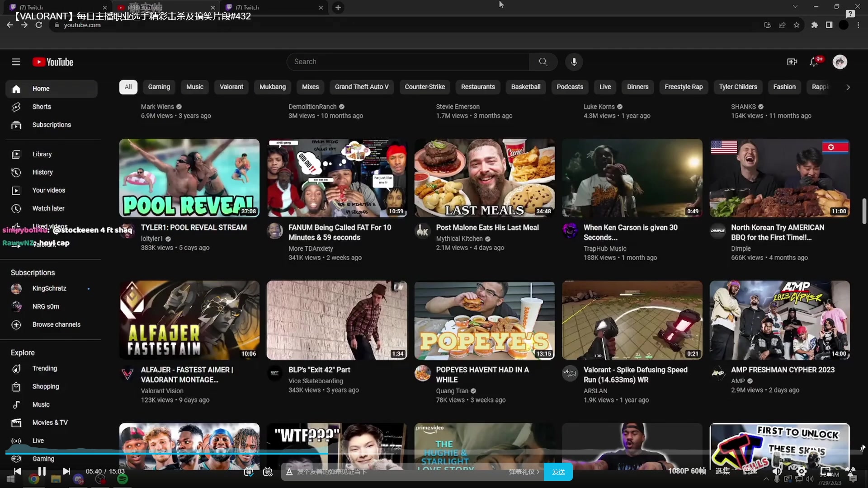Select the Freestyle Rap chip

(684, 87)
